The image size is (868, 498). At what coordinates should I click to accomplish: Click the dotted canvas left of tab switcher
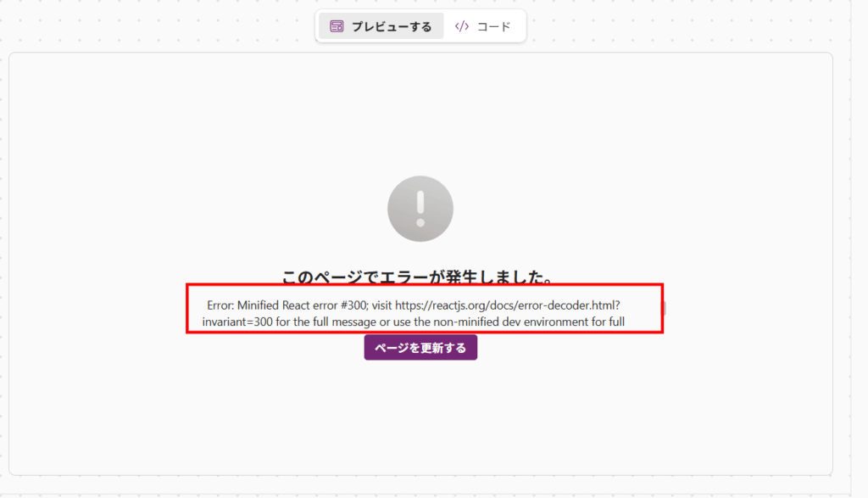coord(153,25)
